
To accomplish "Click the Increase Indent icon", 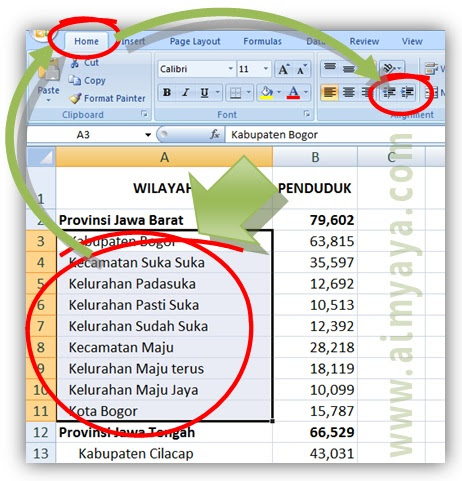I will click(x=407, y=92).
